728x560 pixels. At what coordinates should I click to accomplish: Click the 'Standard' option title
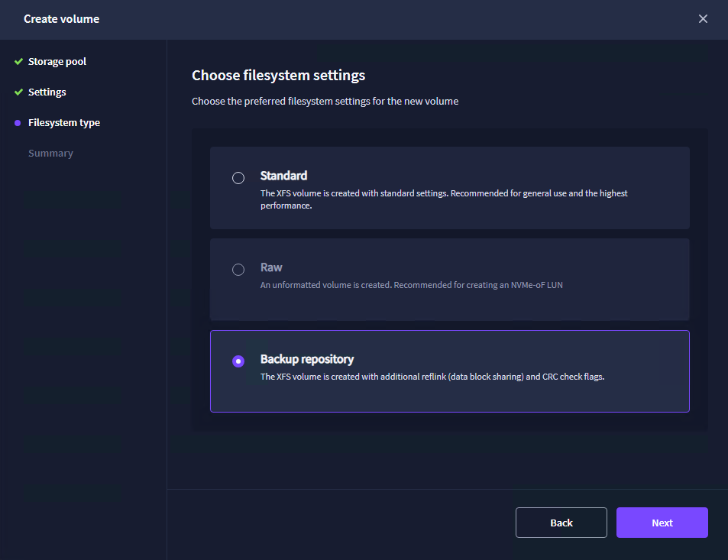coord(283,176)
